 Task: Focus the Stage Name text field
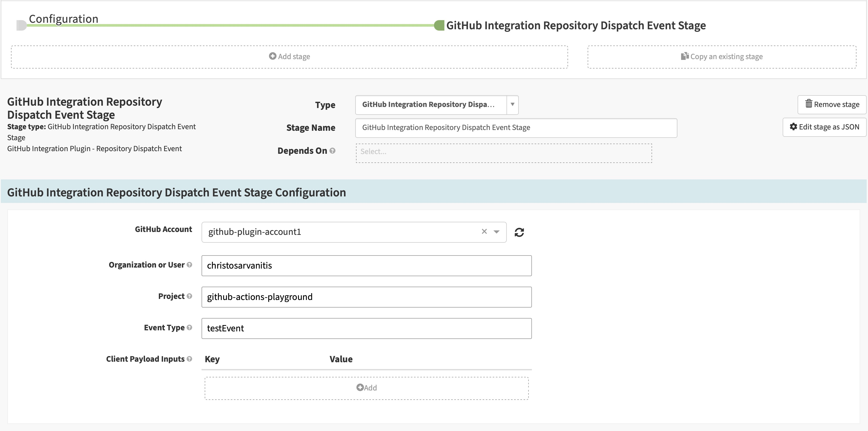(x=516, y=128)
